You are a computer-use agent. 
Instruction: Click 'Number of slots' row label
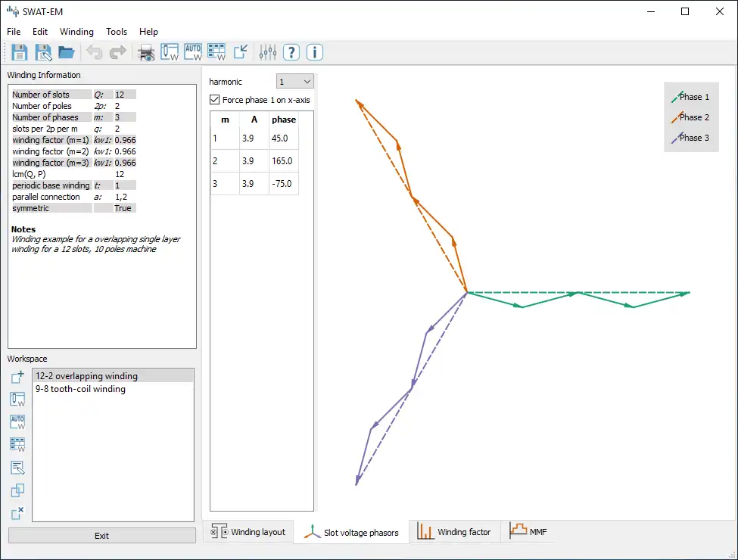click(40, 95)
